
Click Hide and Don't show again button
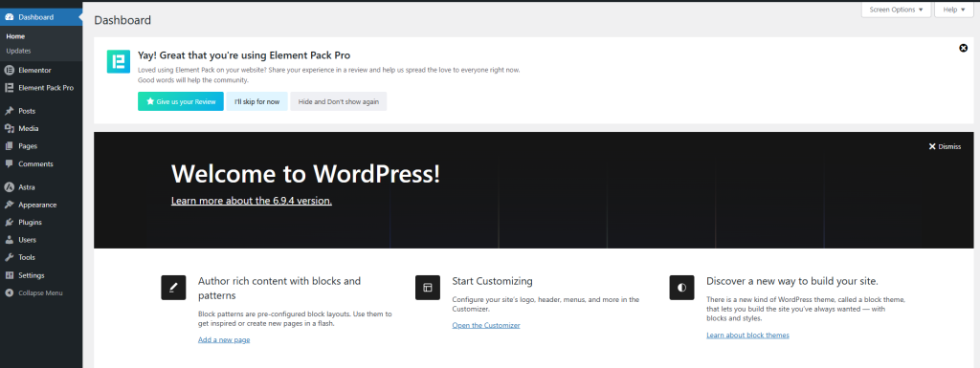339,101
